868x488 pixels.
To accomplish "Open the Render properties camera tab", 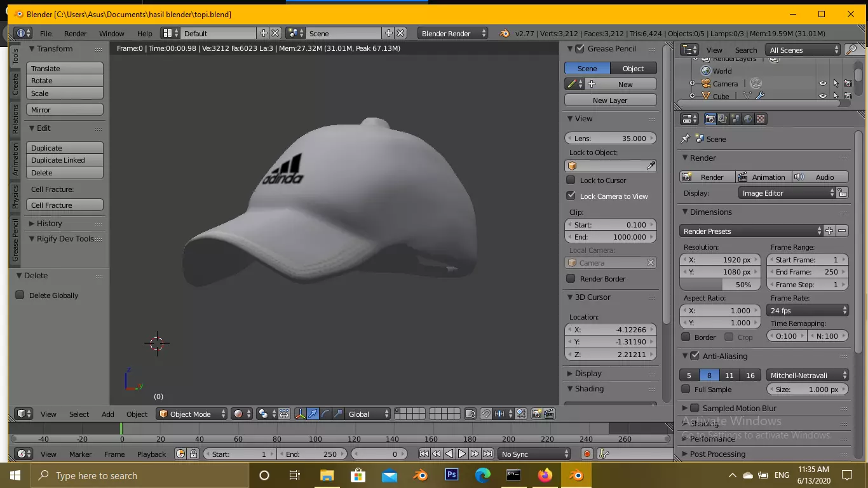I will tap(710, 119).
